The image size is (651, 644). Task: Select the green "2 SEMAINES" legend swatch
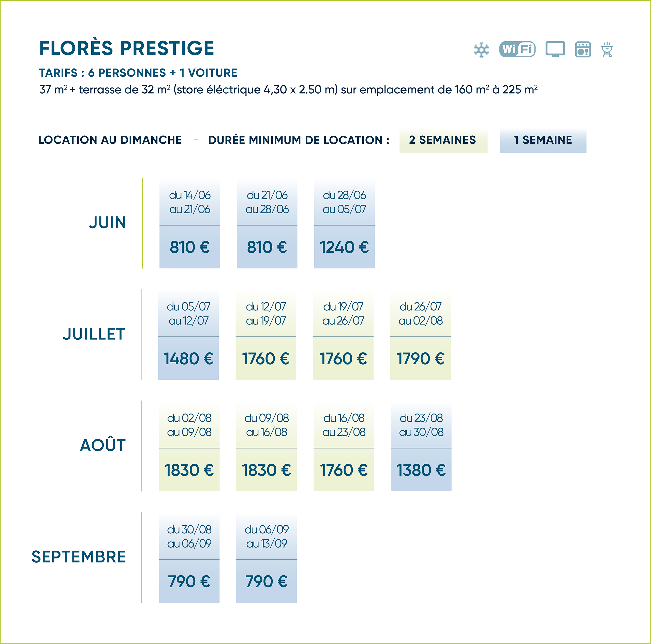(x=443, y=140)
